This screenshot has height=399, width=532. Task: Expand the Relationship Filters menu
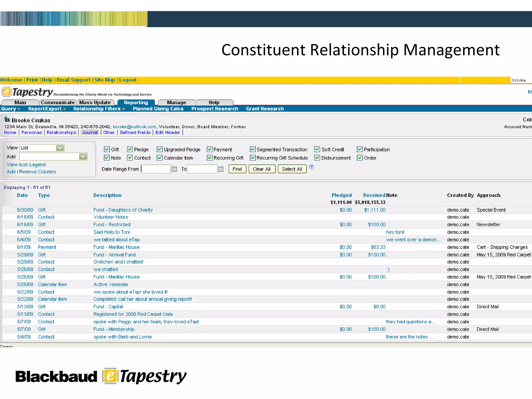pos(99,109)
